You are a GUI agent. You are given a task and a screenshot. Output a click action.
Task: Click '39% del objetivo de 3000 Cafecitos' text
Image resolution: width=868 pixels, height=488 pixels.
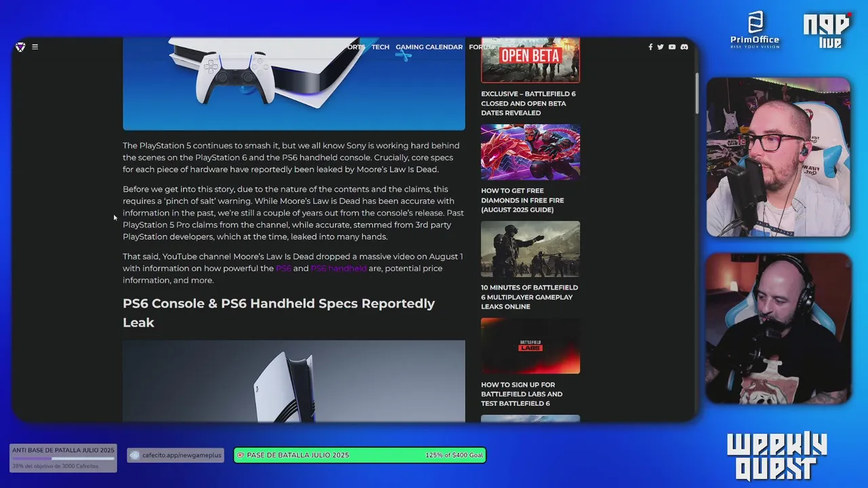[55, 466]
